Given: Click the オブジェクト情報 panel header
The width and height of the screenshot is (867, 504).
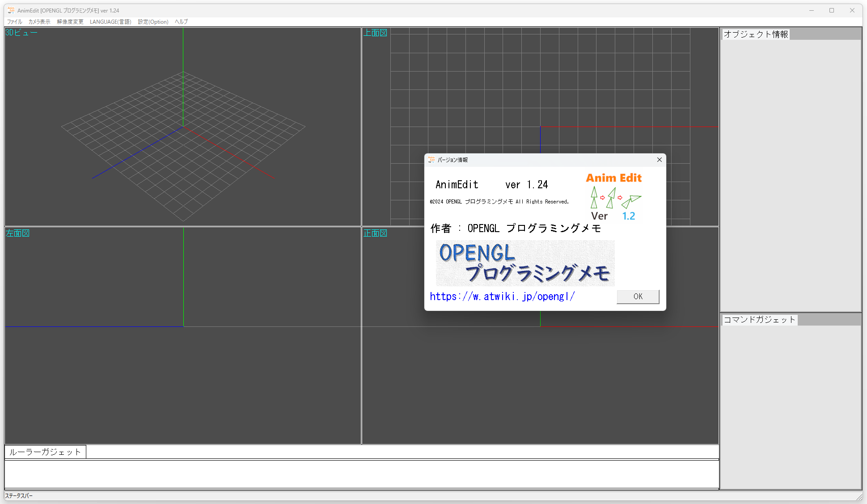Looking at the screenshot, I should (x=756, y=34).
